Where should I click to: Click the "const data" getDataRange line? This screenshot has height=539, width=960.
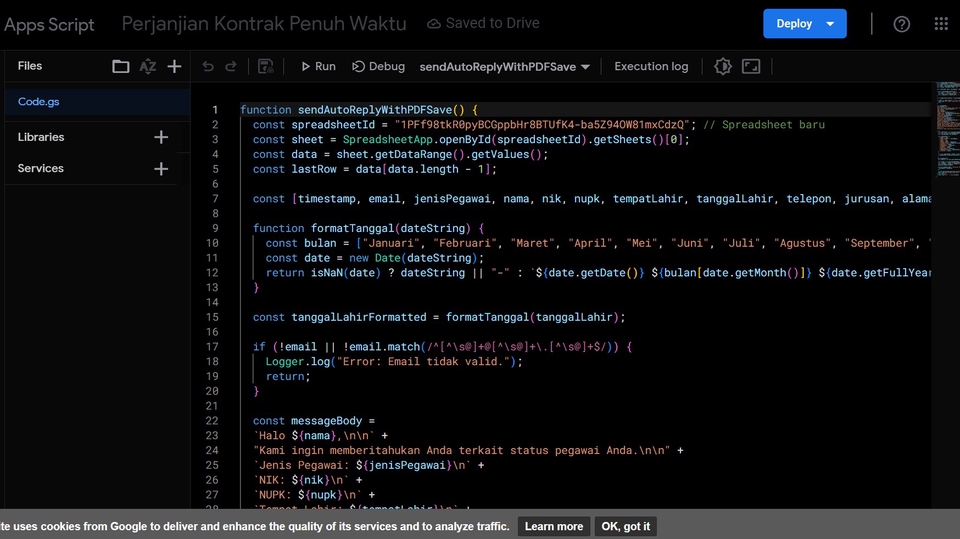[x=400, y=154]
